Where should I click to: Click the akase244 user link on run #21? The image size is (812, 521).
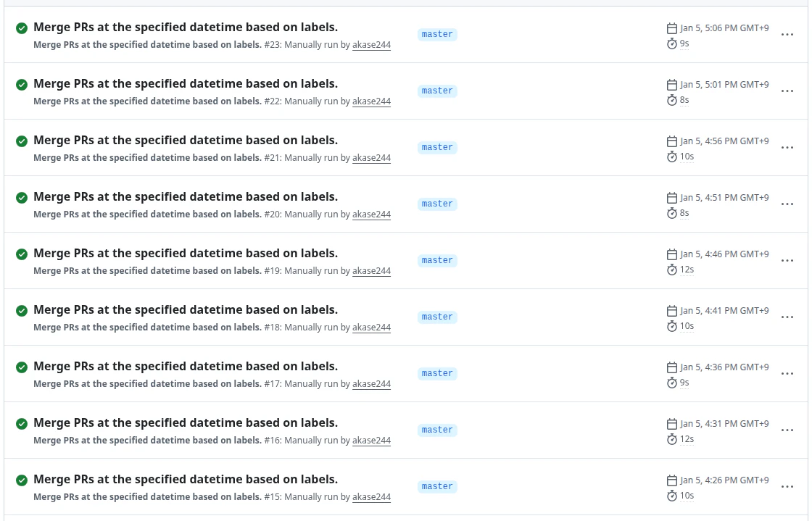371,158
